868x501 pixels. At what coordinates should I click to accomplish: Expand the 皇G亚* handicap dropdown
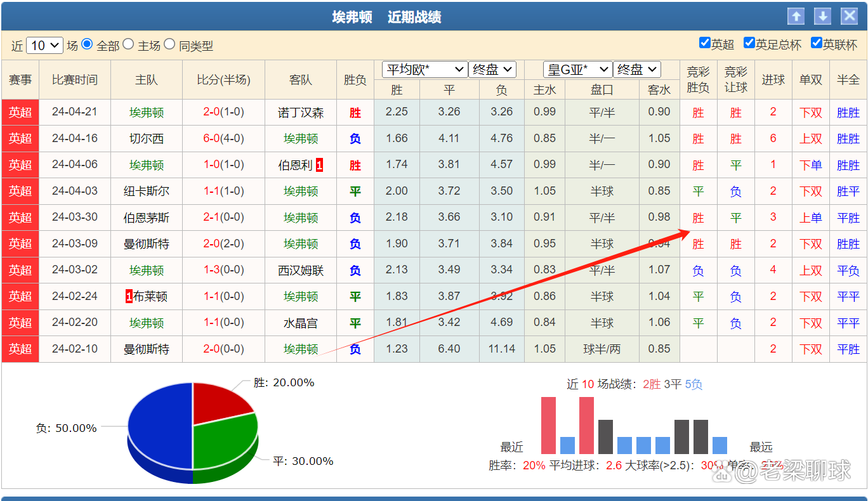pyautogui.click(x=577, y=69)
